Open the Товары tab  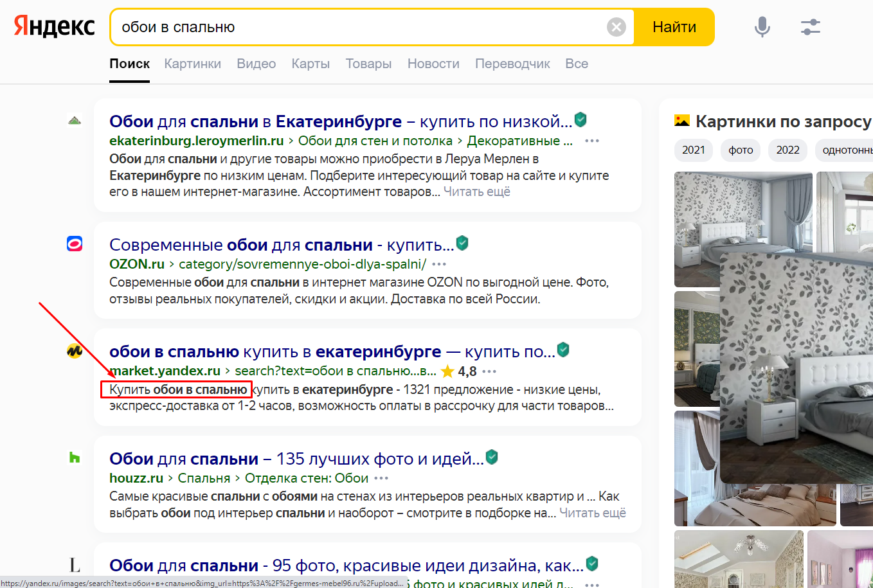coord(368,64)
